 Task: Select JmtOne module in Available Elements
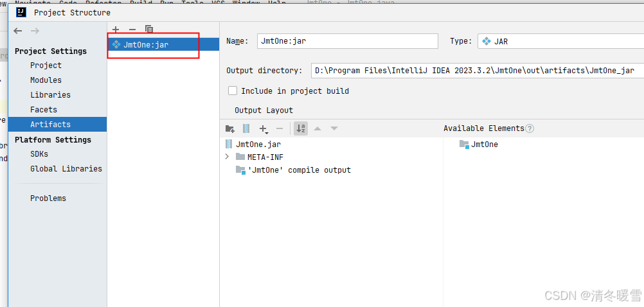point(478,145)
